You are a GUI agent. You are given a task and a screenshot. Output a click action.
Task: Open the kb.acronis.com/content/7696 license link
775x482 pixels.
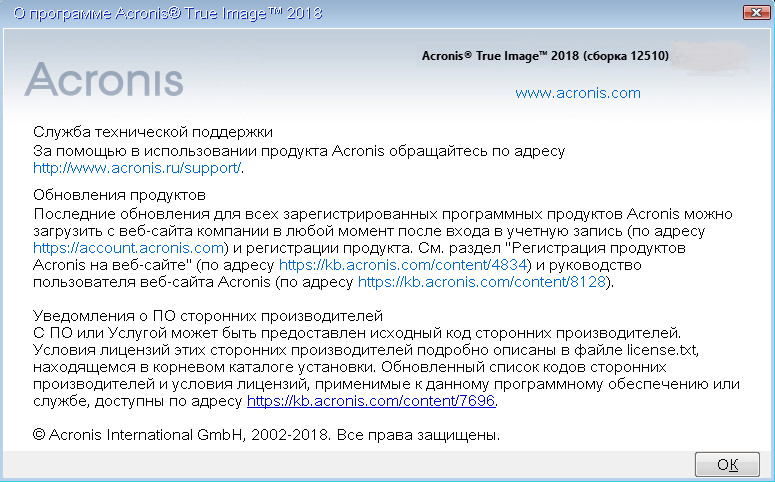click(371, 400)
